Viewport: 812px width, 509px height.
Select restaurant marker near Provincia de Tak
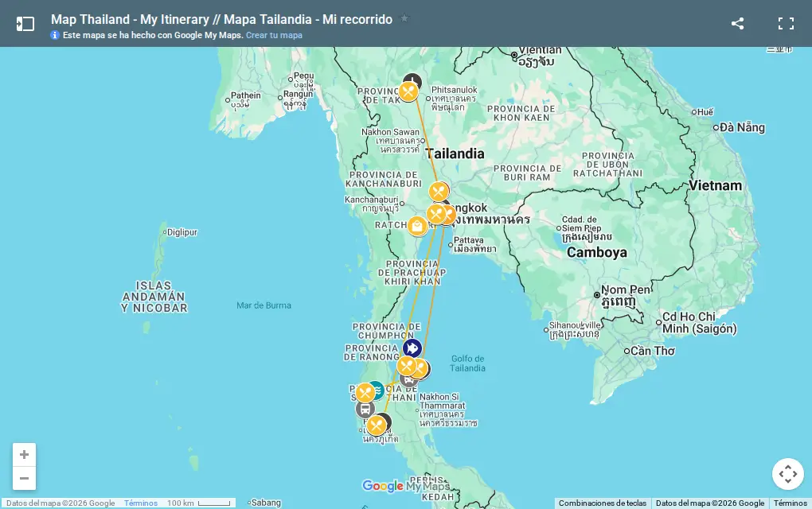point(408,92)
